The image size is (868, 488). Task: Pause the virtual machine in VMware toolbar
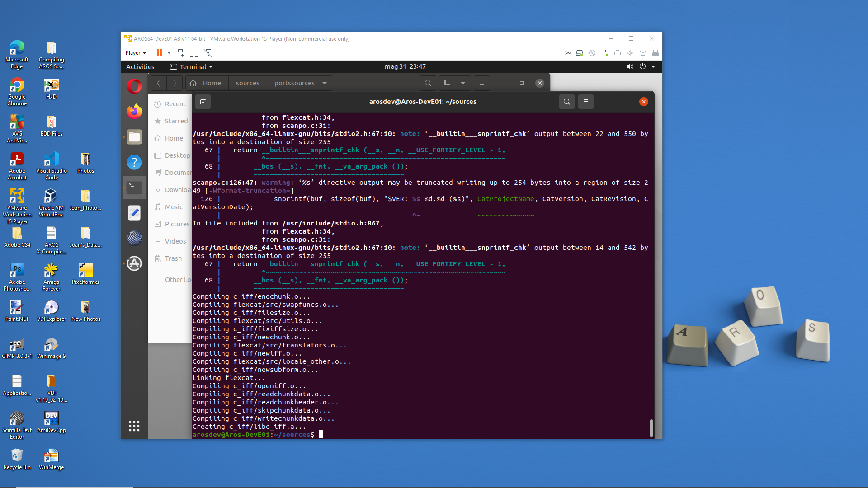pos(159,53)
